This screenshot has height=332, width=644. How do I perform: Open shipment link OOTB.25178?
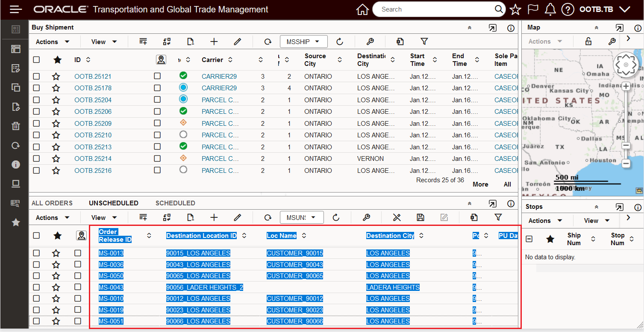click(93, 88)
